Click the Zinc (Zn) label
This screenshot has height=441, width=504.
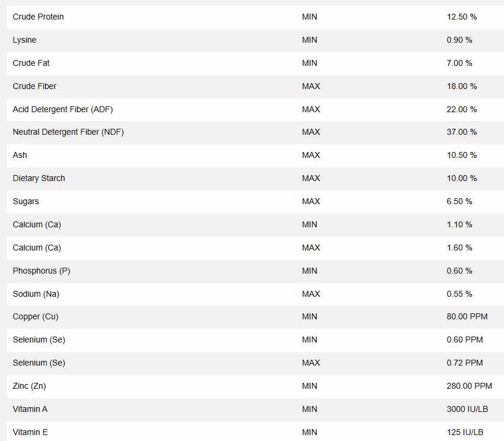click(29, 386)
